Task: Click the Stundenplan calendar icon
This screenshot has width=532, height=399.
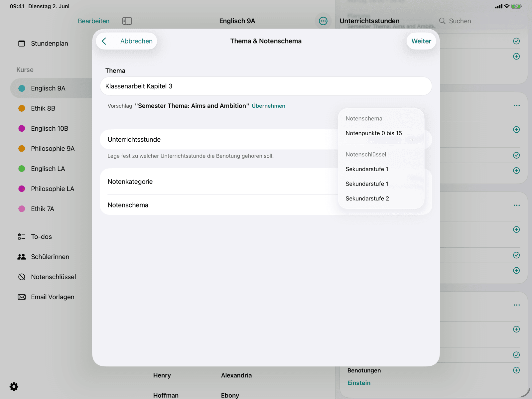Action: click(x=22, y=44)
